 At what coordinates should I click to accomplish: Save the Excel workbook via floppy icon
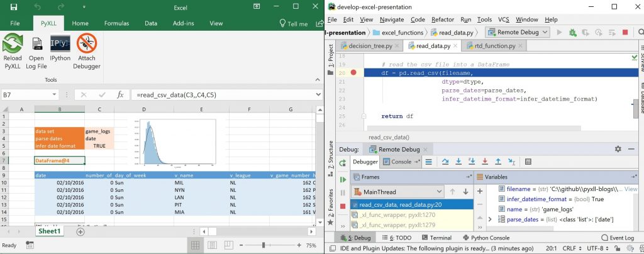(x=14, y=7)
